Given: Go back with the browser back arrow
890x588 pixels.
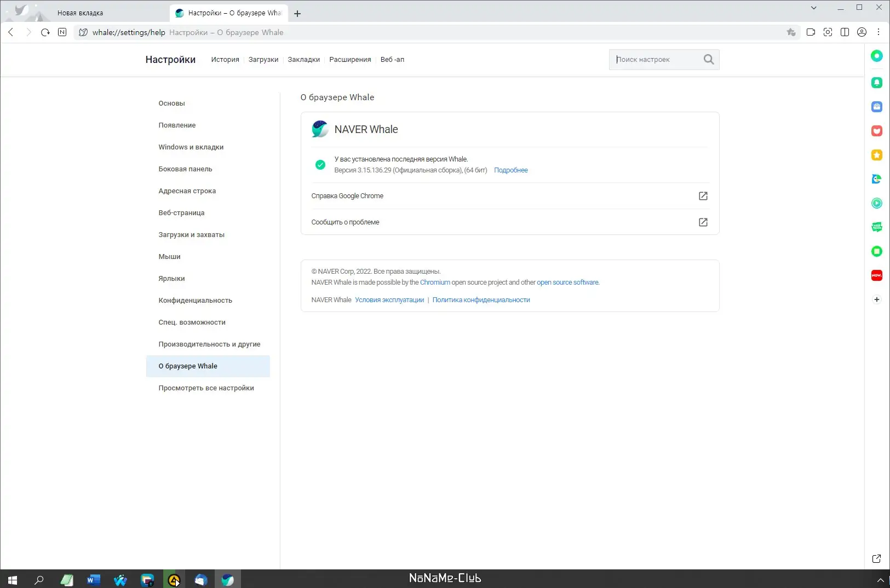Looking at the screenshot, I should pyautogui.click(x=11, y=32).
